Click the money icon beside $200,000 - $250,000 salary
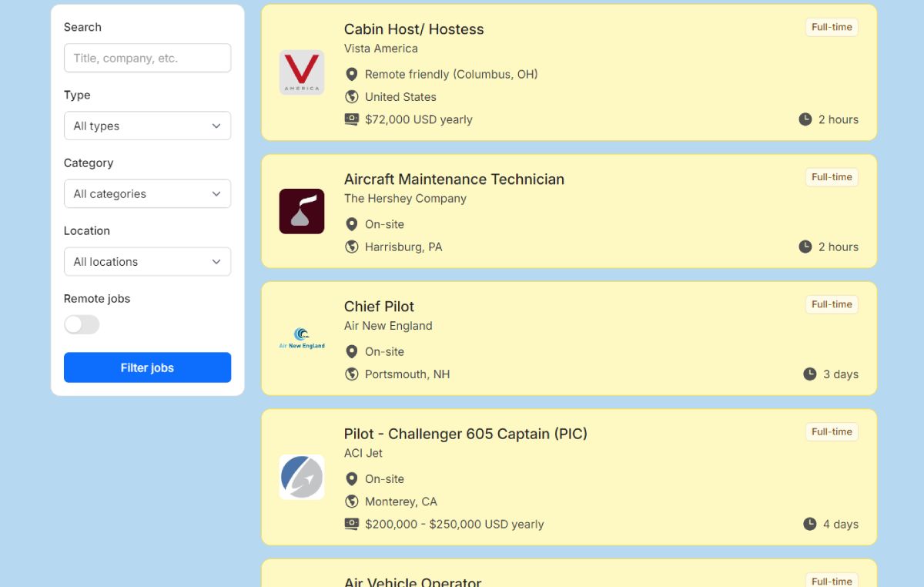 tap(351, 524)
